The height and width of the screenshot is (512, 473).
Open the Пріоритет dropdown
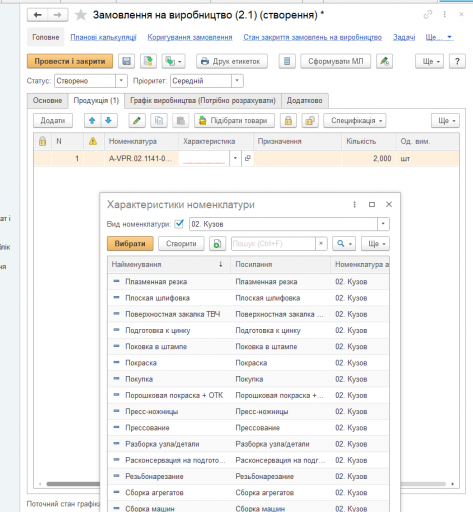click(237, 81)
